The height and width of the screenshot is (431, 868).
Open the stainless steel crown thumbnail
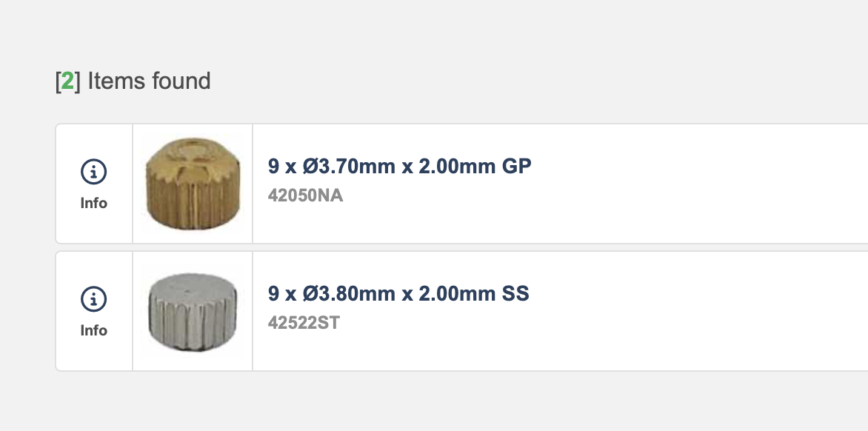[x=193, y=311]
